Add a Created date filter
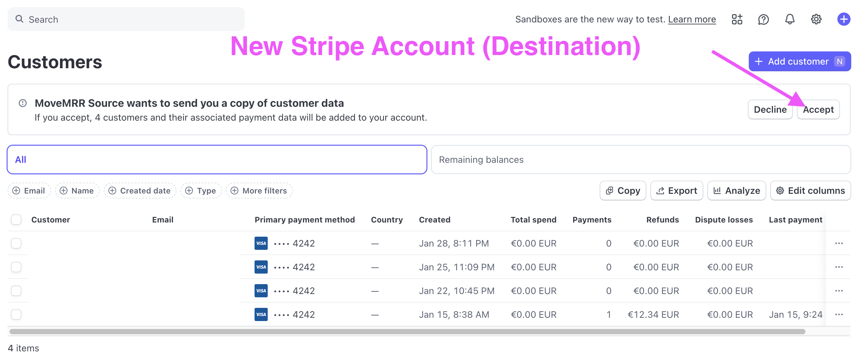 pyautogui.click(x=140, y=191)
